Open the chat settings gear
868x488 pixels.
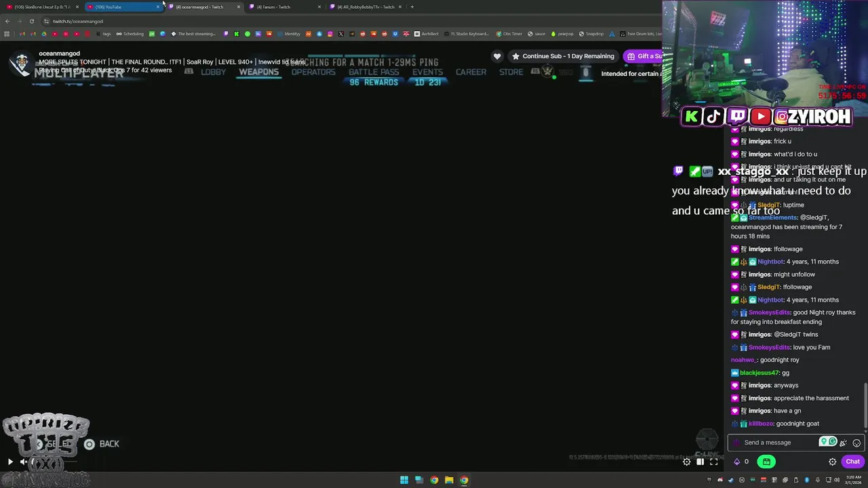pyautogui.click(x=832, y=462)
